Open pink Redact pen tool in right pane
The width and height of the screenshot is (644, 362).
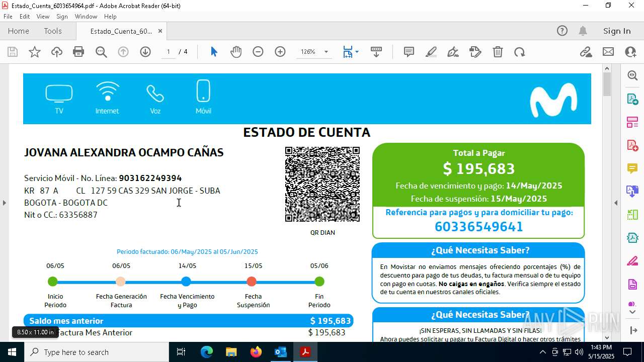point(632,261)
